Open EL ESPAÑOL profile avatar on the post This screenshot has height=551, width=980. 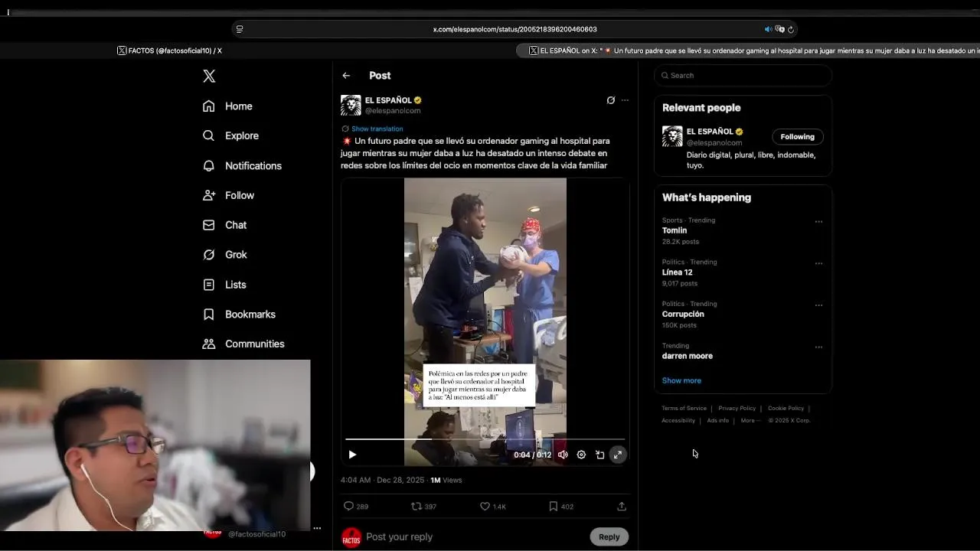351,105
